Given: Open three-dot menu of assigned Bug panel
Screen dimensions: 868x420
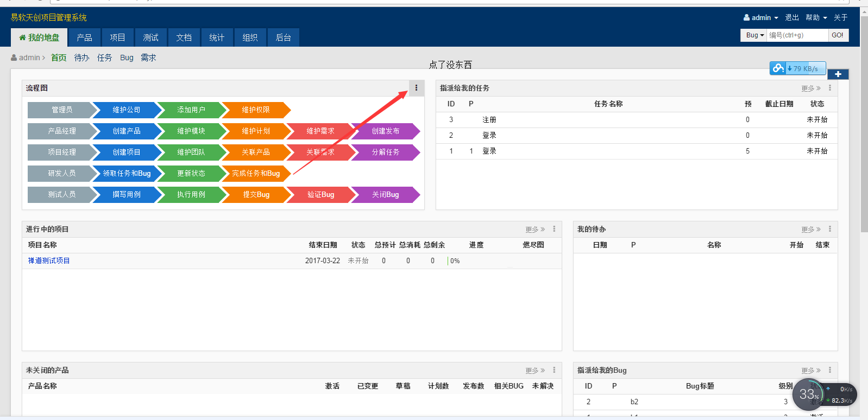Looking at the screenshot, I should click(829, 370).
